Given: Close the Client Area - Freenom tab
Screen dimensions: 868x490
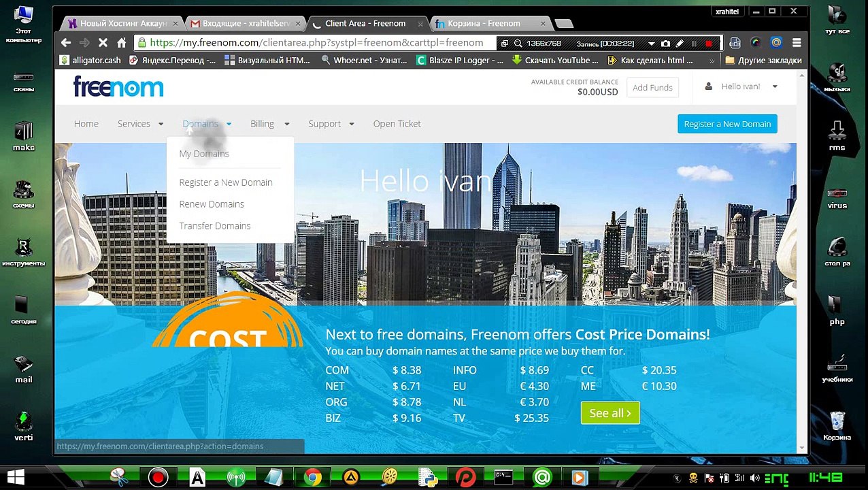Looking at the screenshot, I should (x=420, y=23).
